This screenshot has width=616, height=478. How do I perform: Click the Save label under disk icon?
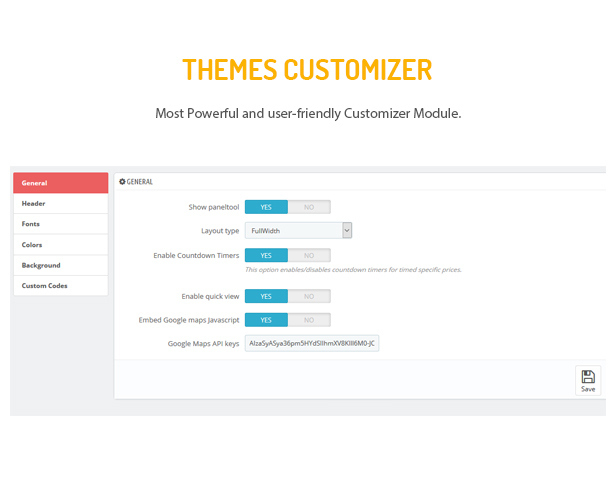[x=588, y=389]
